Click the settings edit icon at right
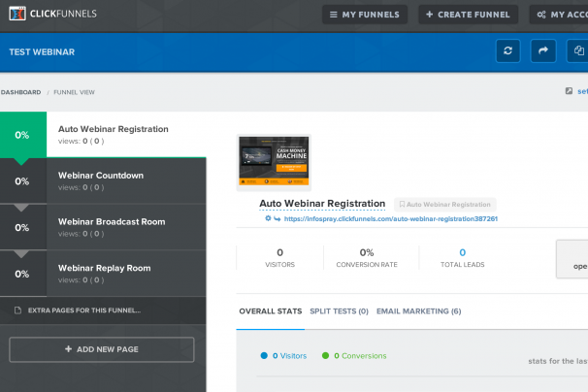The height and width of the screenshot is (392, 588). tap(569, 91)
